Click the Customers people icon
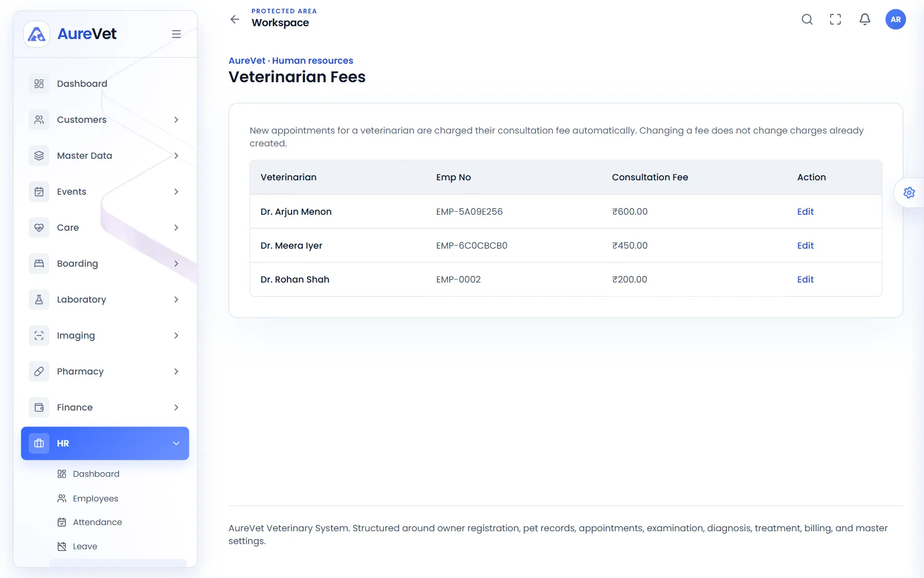 pos(39,120)
